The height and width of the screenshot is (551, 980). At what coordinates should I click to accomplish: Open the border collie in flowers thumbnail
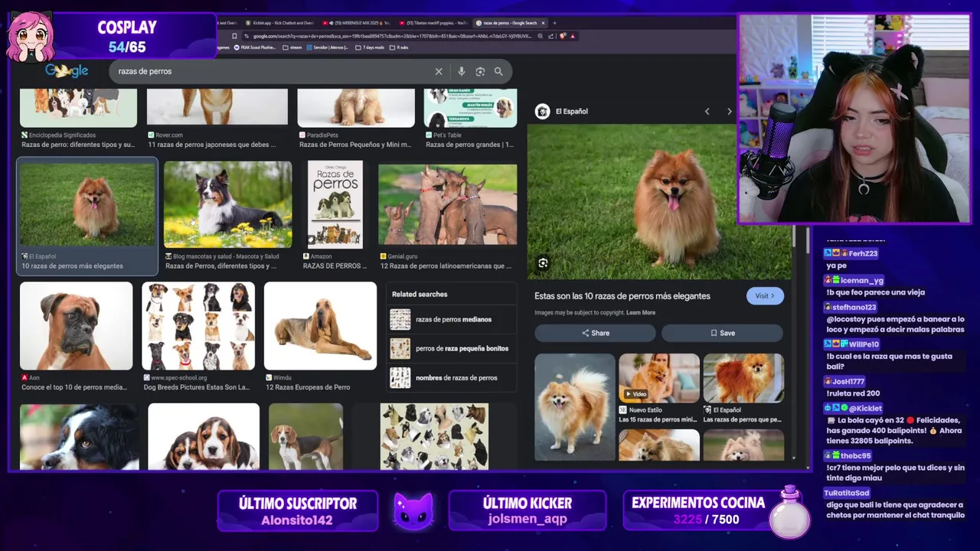pyautogui.click(x=227, y=204)
